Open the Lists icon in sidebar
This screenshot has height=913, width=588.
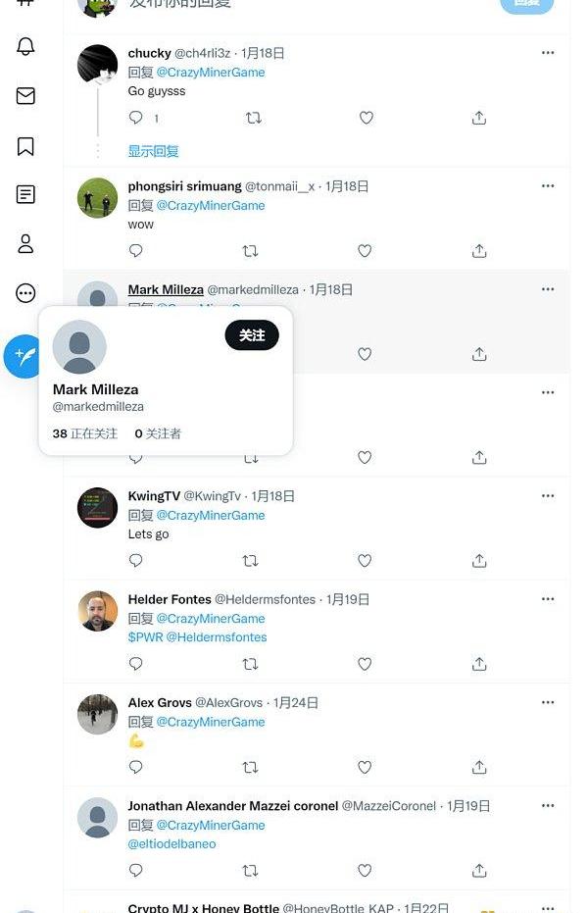26,194
